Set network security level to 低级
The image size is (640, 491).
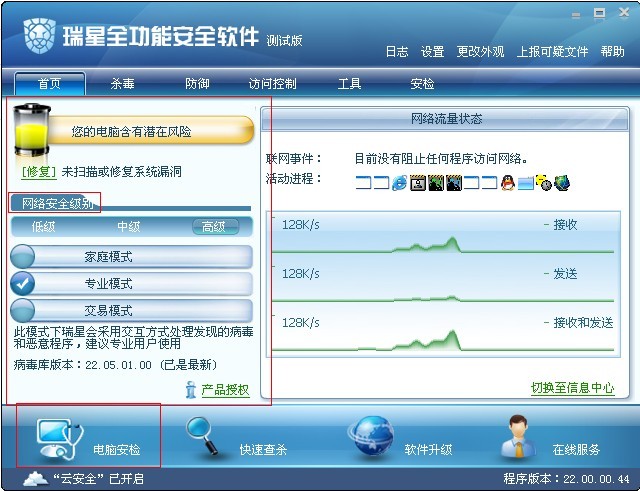[x=43, y=227]
